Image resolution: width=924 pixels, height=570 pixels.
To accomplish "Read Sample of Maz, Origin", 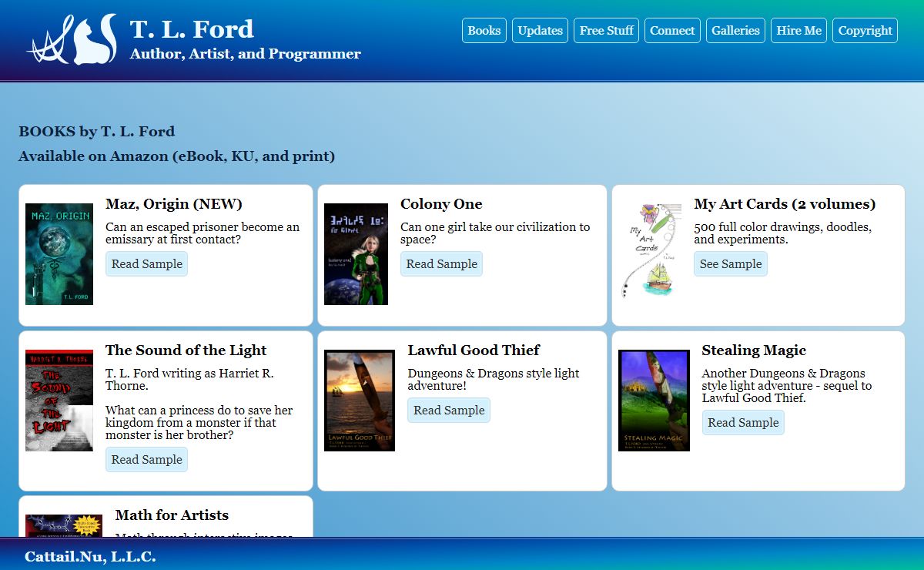I will click(147, 263).
